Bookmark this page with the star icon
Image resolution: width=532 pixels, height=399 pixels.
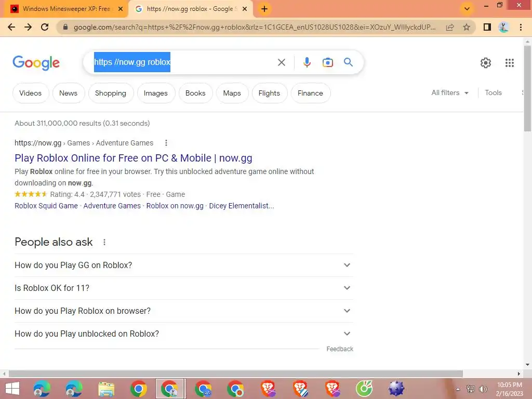(x=467, y=27)
